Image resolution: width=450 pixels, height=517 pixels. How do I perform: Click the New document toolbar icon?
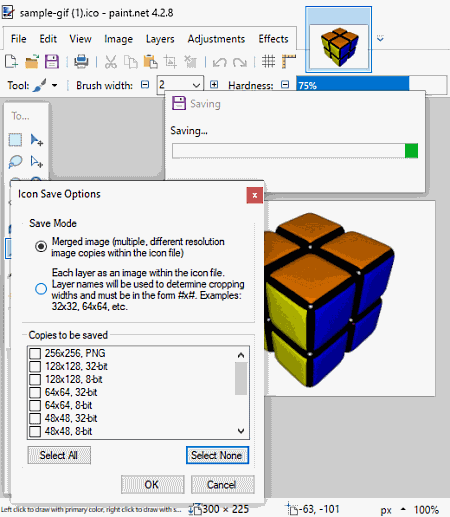11,62
